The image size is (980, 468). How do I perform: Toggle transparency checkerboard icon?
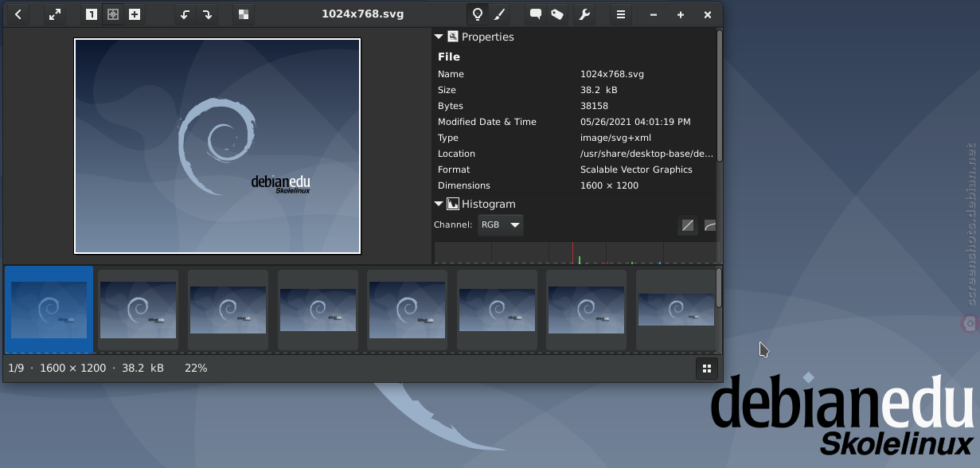244,14
